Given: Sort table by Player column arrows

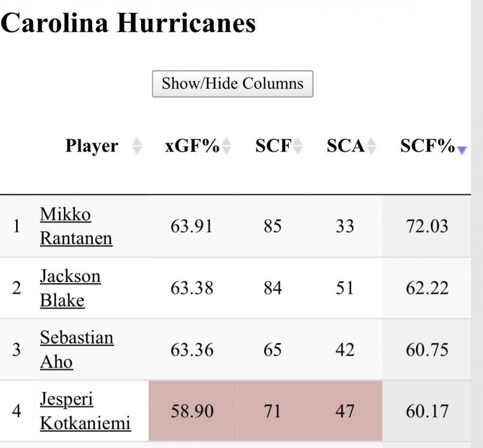Looking at the screenshot, I should pos(137,146).
